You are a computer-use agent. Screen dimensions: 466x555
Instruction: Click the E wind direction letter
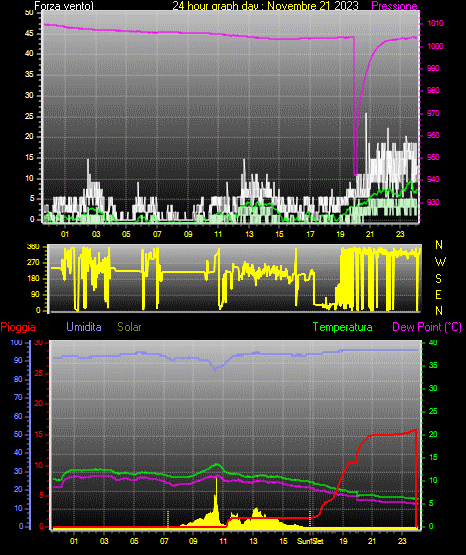click(x=438, y=294)
